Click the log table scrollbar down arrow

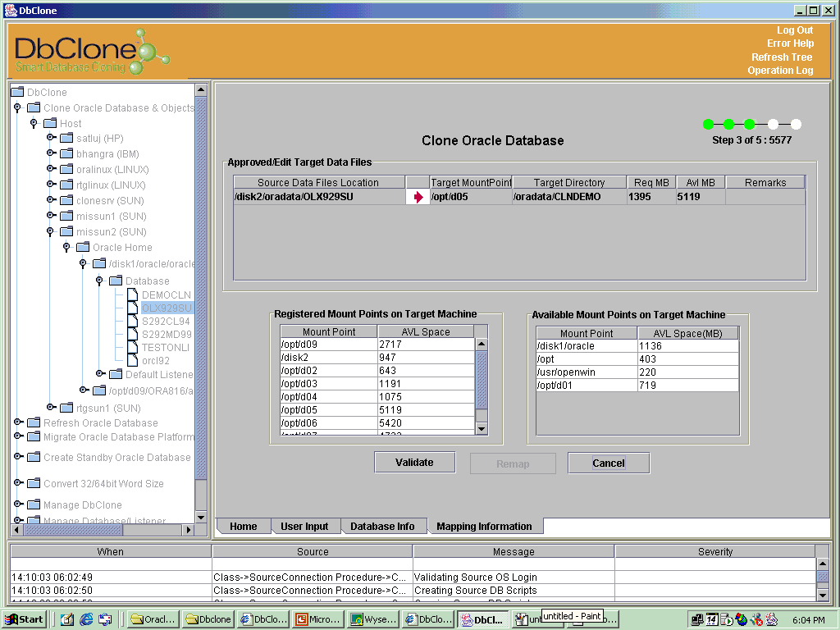point(823,595)
